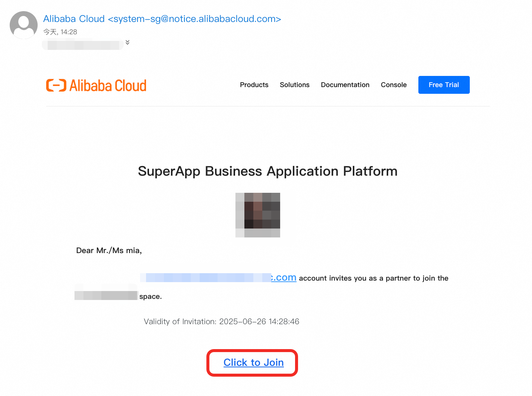Open the Products menu item
The height and width of the screenshot is (396, 532).
[x=254, y=85]
